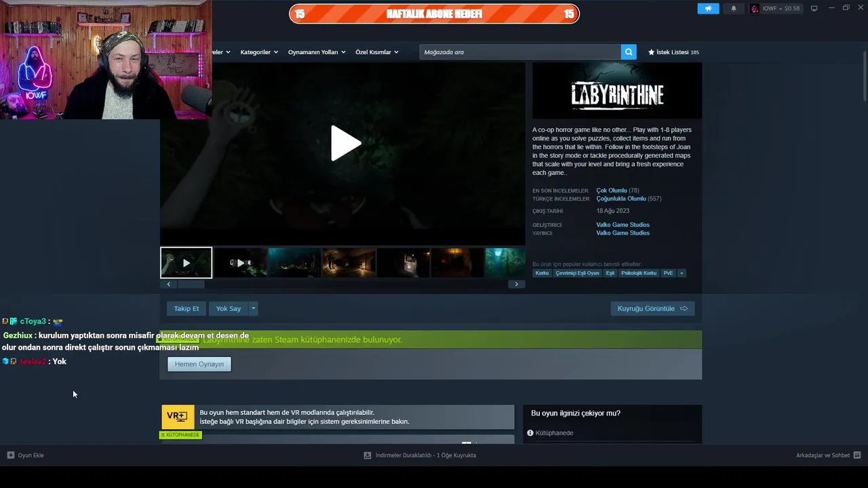
Task: Open the Psikolojik Korku tag
Action: 639,273
